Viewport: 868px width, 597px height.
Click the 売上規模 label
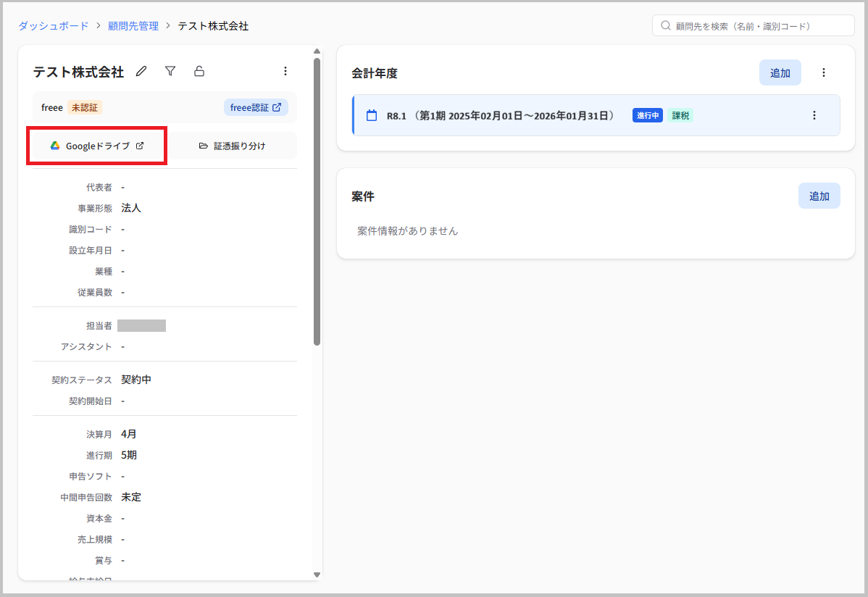pos(95,540)
